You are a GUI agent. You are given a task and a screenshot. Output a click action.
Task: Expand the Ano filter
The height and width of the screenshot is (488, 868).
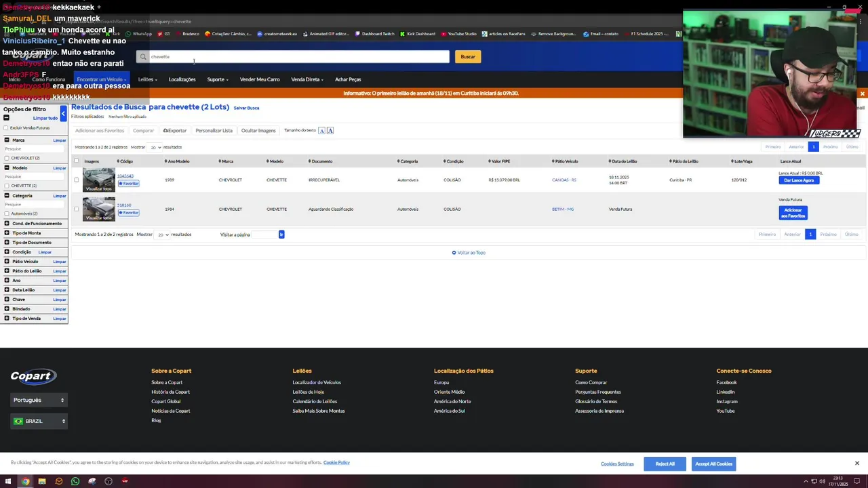pyautogui.click(x=7, y=281)
